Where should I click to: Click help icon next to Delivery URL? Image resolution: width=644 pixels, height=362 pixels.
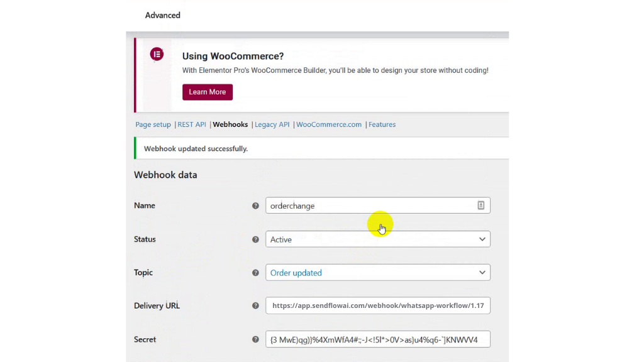coord(255,305)
